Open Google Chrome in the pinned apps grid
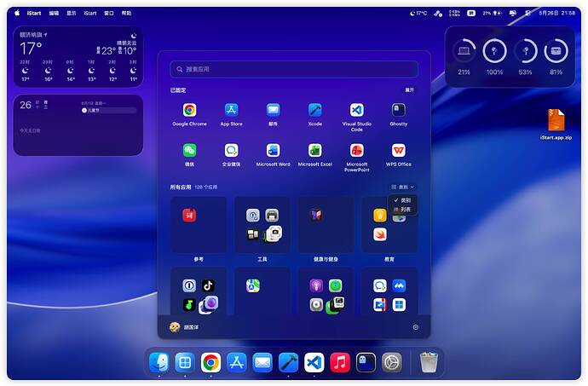This screenshot has height=386, width=588. tap(189, 110)
